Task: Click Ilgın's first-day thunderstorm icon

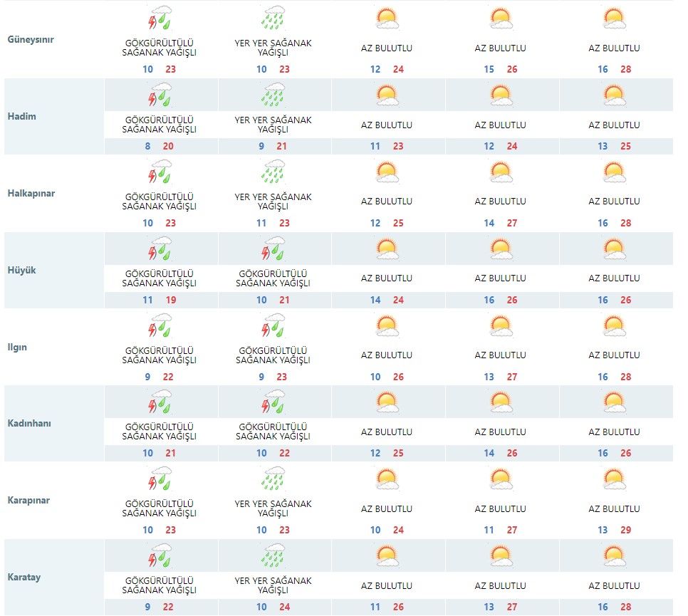Action: point(160,325)
